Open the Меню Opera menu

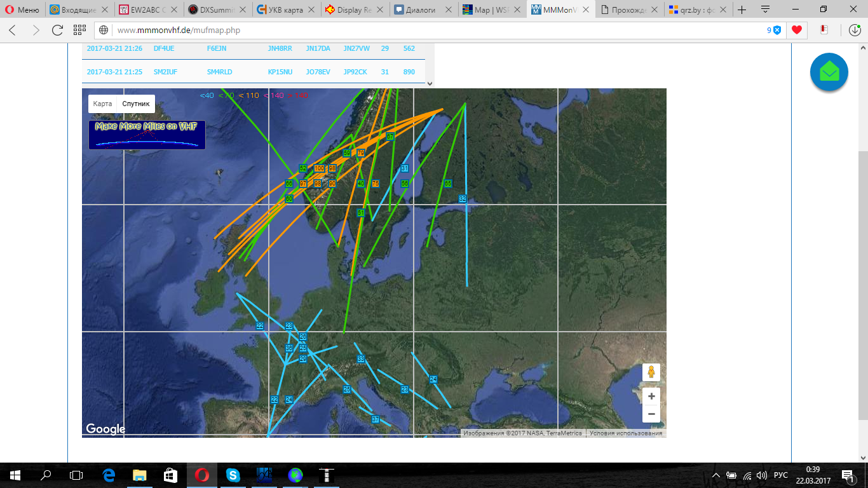pyautogui.click(x=22, y=10)
